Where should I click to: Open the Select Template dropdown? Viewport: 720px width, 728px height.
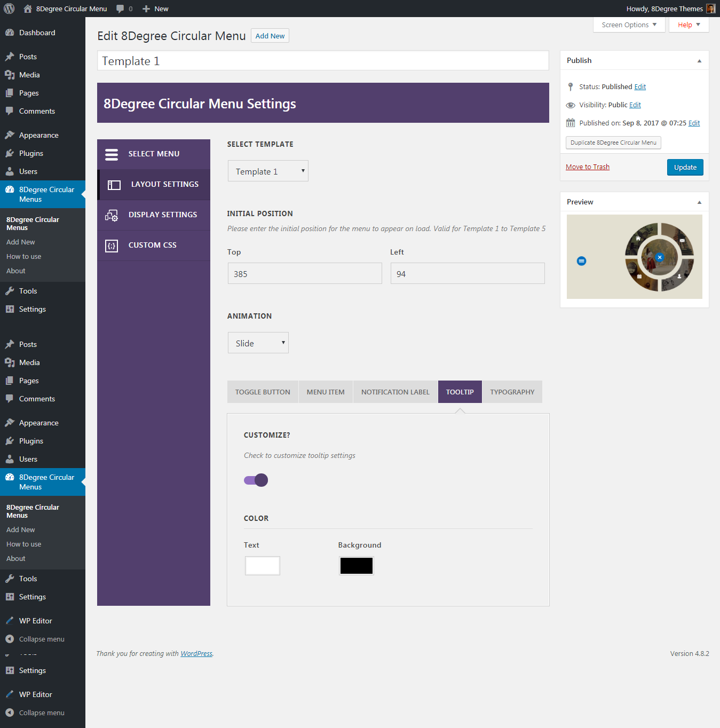click(x=268, y=171)
